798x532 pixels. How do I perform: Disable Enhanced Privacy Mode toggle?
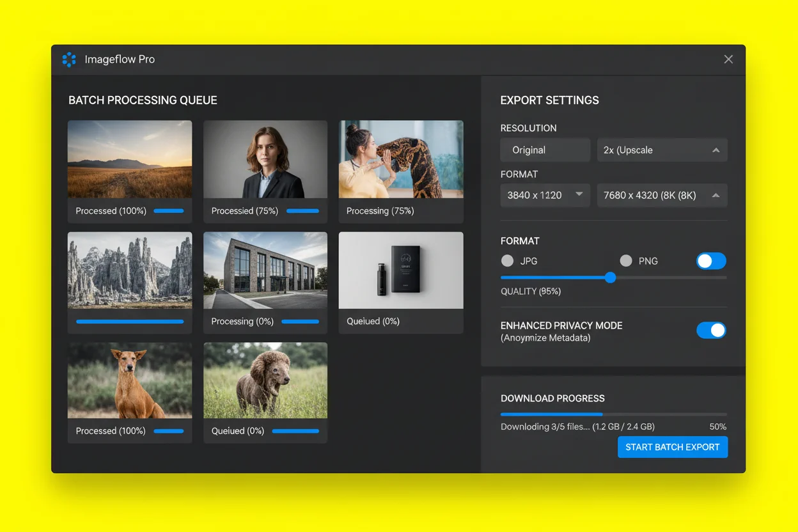[x=711, y=331]
